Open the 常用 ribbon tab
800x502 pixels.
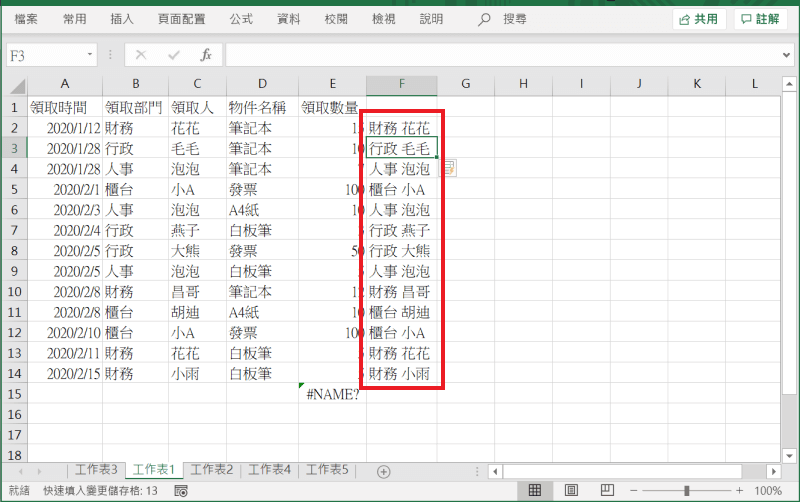(74, 19)
